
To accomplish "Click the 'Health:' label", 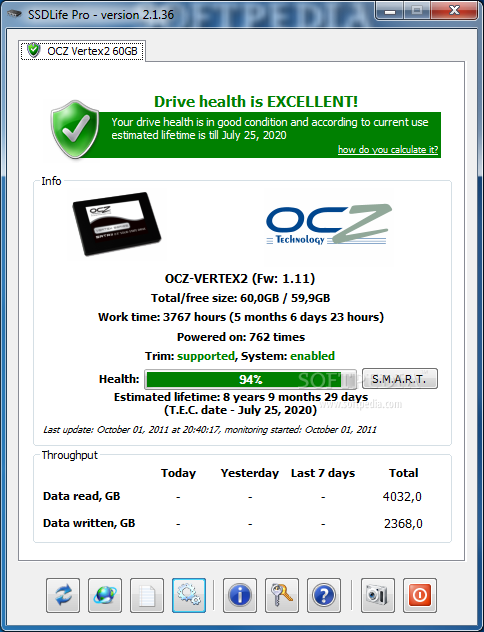I will [x=119, y=379].
